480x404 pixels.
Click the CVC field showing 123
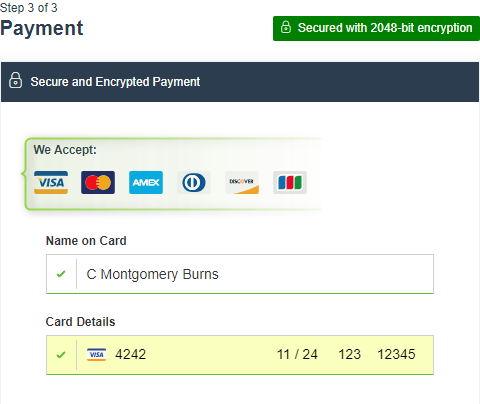(x=350, y=354)
